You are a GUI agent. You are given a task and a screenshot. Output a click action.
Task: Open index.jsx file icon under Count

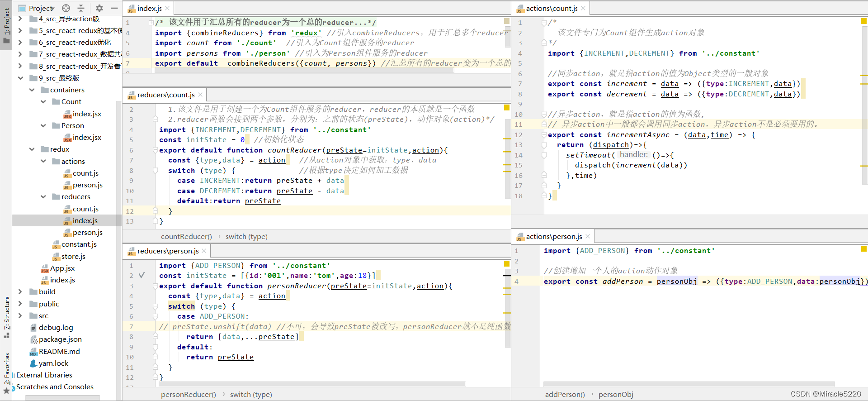(x=67, y=114)
